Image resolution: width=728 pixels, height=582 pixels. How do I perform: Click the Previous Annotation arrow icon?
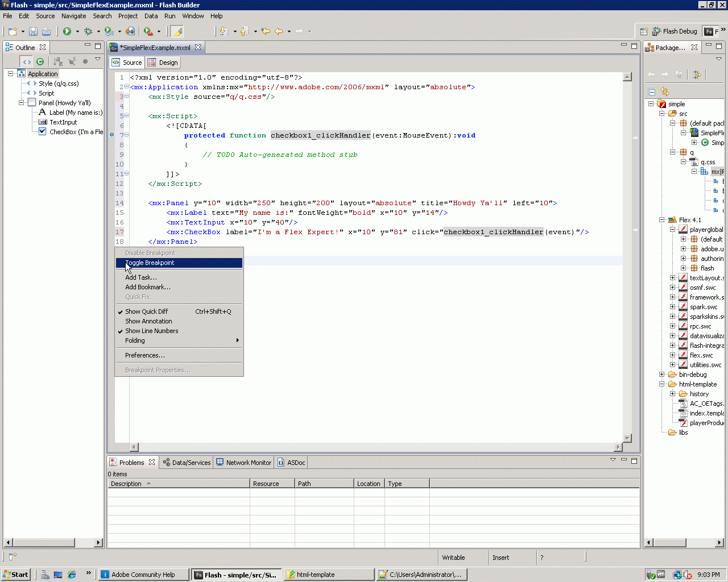pos(245,31)
